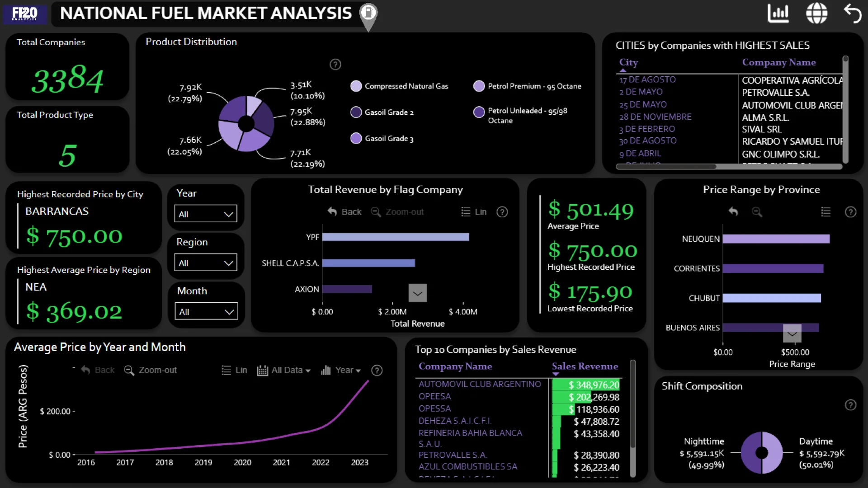Viewport: 868px width, 488px height.
Task: Click the Product Distribution pie chart
Action: pyautogui.click(x=246, y=123)
